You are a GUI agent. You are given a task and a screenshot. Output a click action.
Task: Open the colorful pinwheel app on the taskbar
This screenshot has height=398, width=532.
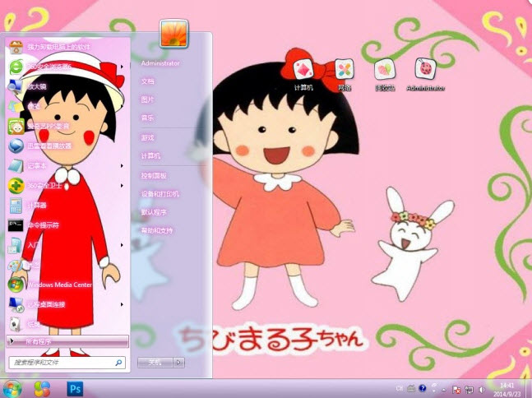43,389
